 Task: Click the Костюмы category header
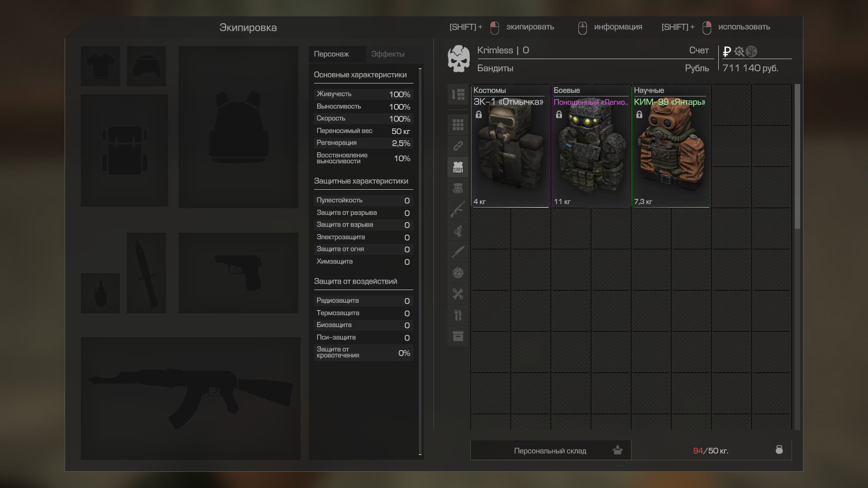pyautogui.click(x=489, y=91)
